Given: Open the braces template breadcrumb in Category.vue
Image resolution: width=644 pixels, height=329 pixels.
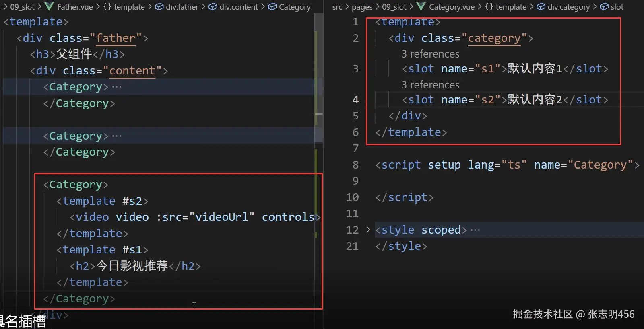Looking at the screenshot, I should 506,7.
